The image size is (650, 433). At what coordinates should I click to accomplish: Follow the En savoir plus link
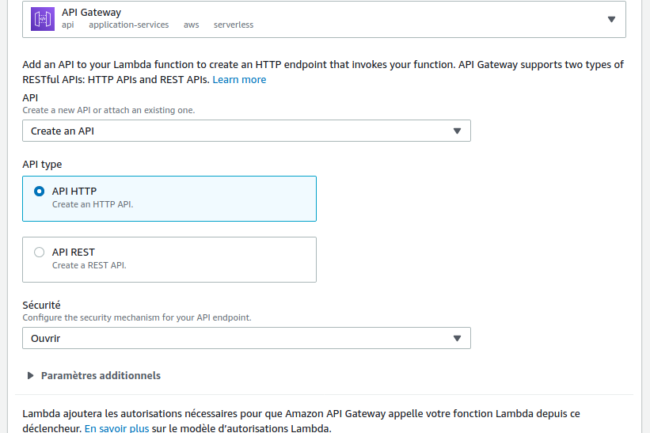tap(116, 428)
